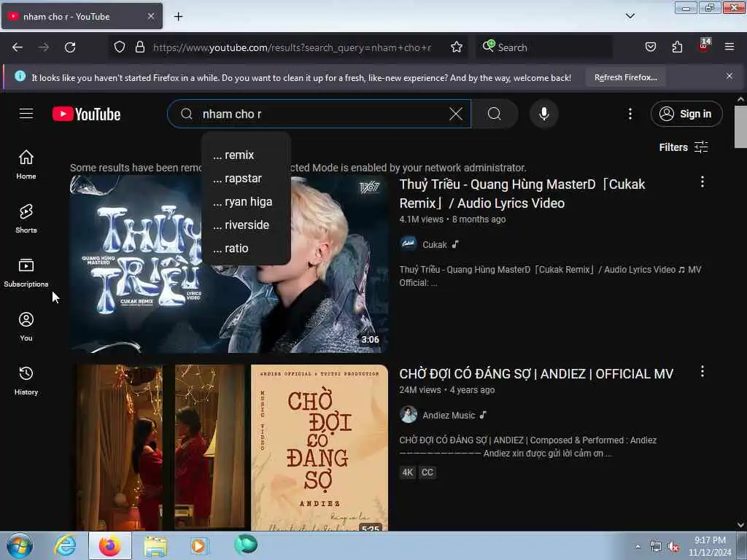This screenshot has height=560, width=747.
Task: Close the 'nham cho r - YouTube' tab
Action: (151, 16)
